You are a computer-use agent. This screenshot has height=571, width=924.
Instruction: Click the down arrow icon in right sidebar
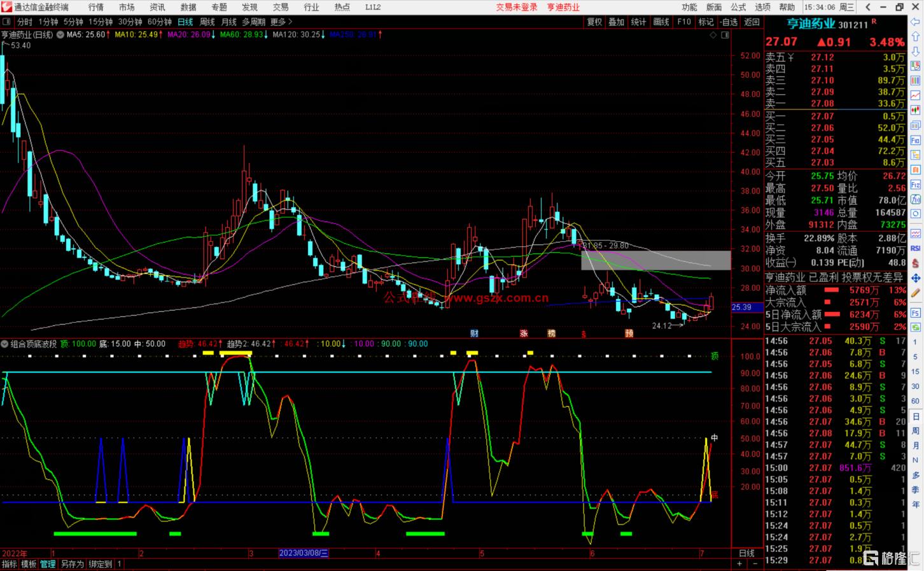click(x=915, y=51)
